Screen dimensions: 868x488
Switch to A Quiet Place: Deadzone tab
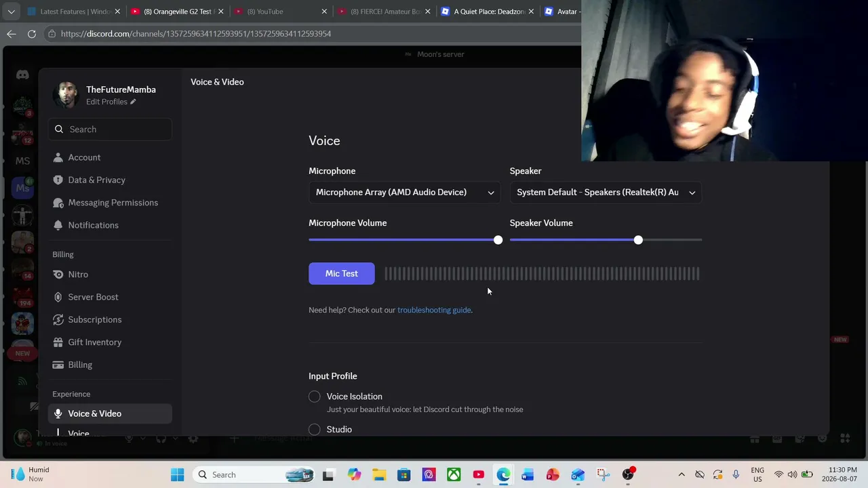[x=487, y=12]
